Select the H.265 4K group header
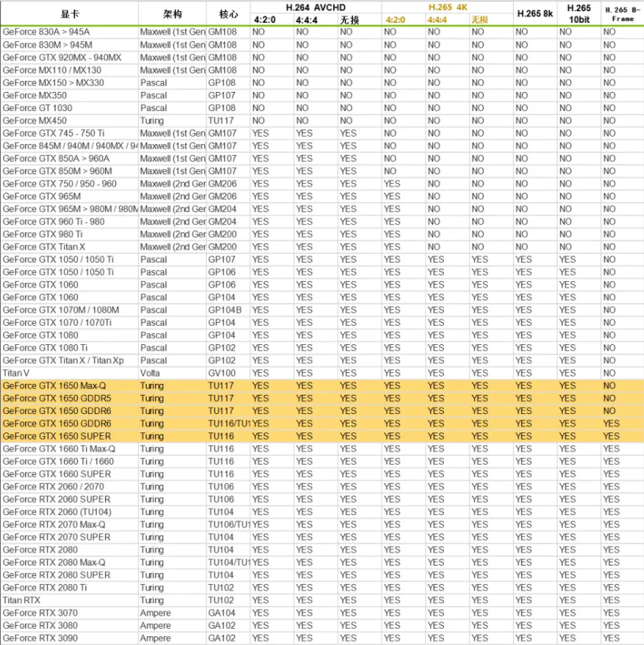Viewport: 644px width, 645px height. [x=448, y=7]
